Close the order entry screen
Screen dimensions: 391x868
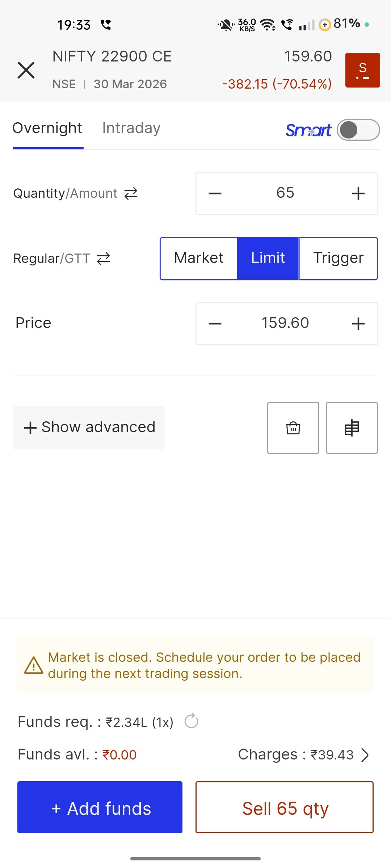click(26, 70)
